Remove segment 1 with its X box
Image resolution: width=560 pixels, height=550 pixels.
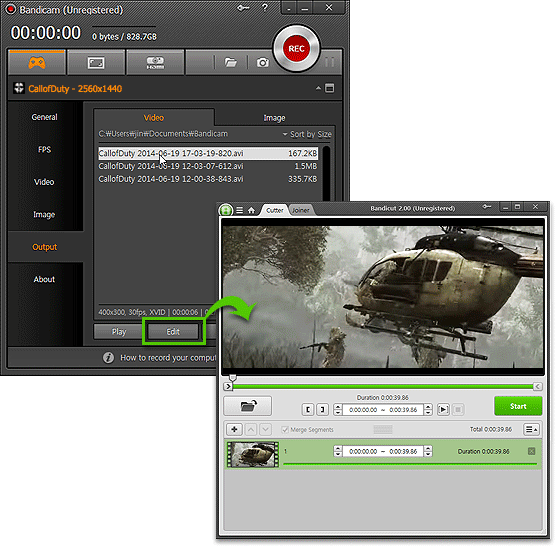531,452
